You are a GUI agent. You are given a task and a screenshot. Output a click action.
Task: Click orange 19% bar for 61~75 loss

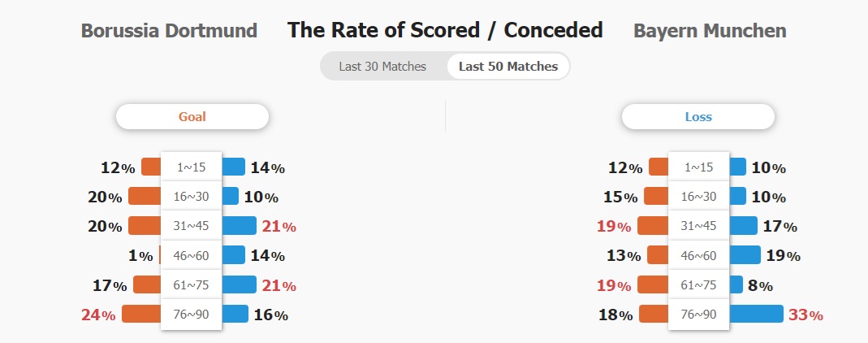pyautogui.click(x=653, y=284)
